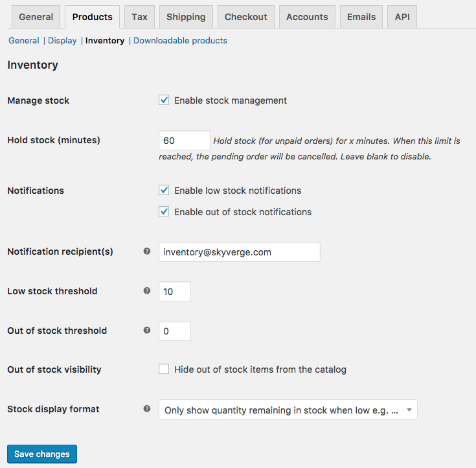Screen dimensions: 476x468
Task: Click help icon beside Low stock threshold
Action: pyautogui.click(x=147, y=291)
